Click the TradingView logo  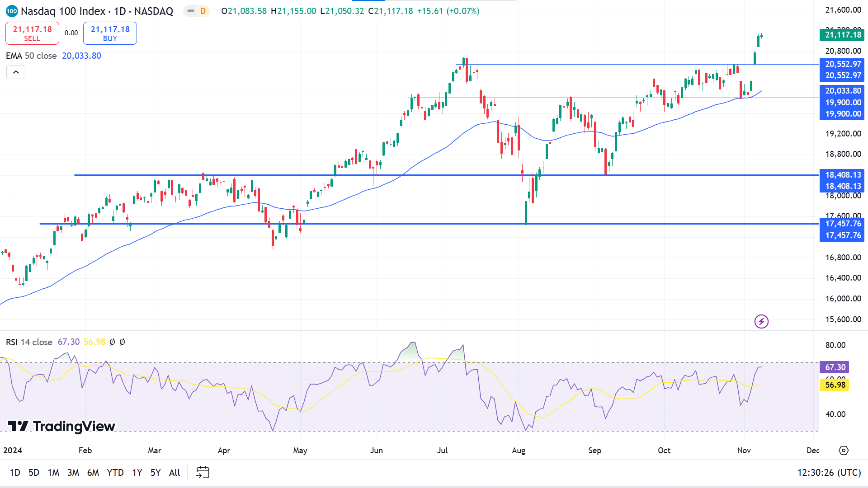[61, 426]
